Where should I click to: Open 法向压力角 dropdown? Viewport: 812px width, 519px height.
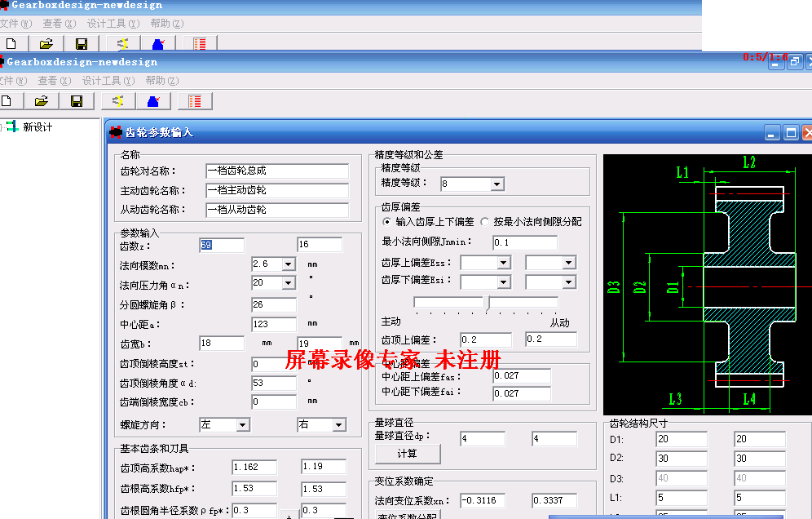[289, 283]
